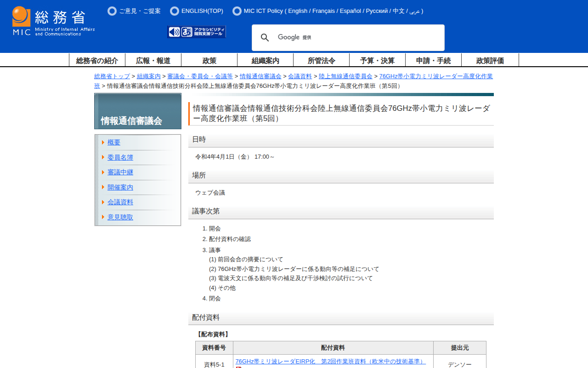This screenshot has width=588, height=368.
Task: Click the ウェブ会議 location text
Action: pyautogui.click(x=210, y=193)
